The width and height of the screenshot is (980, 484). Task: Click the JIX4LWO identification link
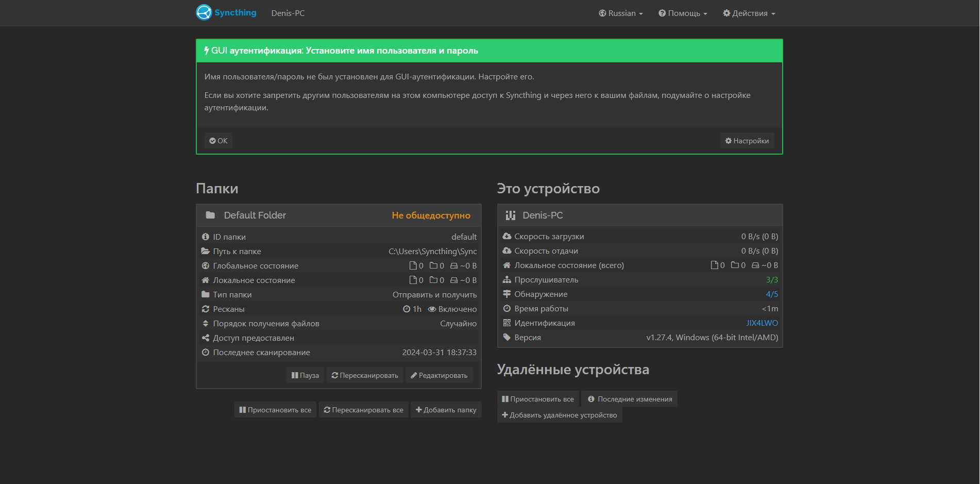pos(762,323)
